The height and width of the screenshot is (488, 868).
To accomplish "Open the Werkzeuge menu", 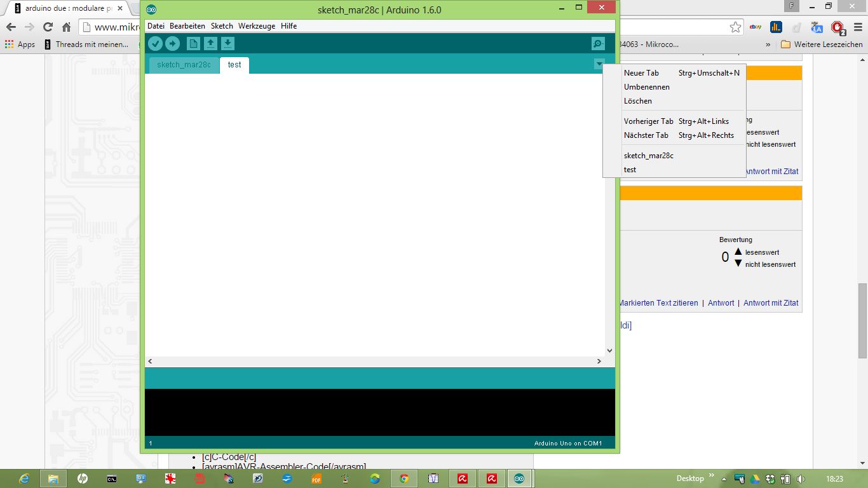I will 257,26.
